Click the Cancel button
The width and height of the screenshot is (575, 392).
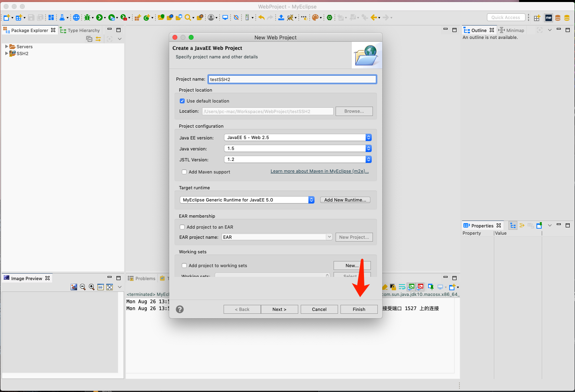tap(319, 309)
